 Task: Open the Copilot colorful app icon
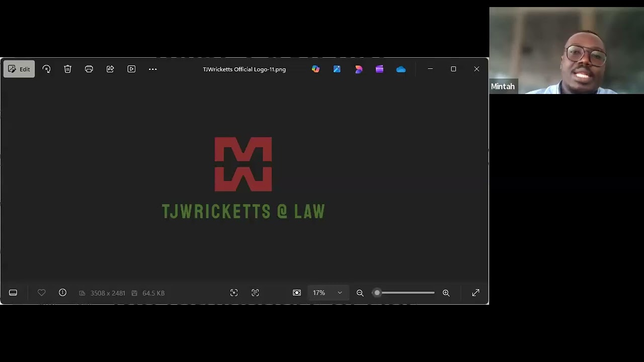315,69
